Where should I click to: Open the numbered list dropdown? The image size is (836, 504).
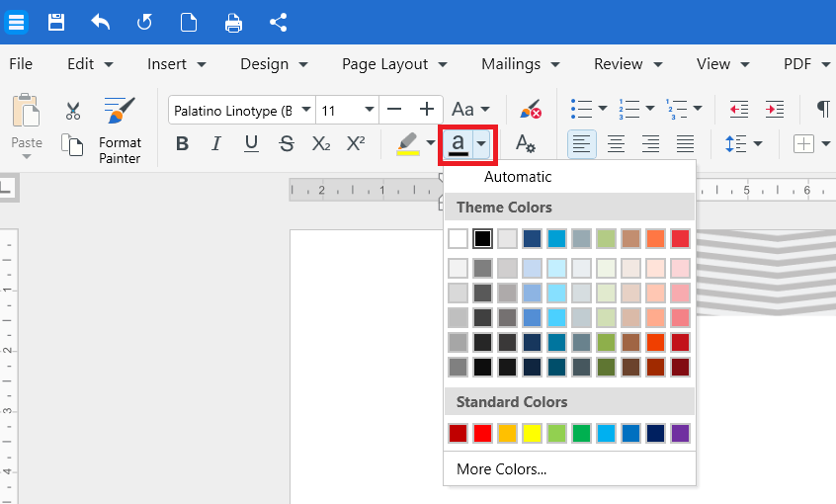coord(650,109)
